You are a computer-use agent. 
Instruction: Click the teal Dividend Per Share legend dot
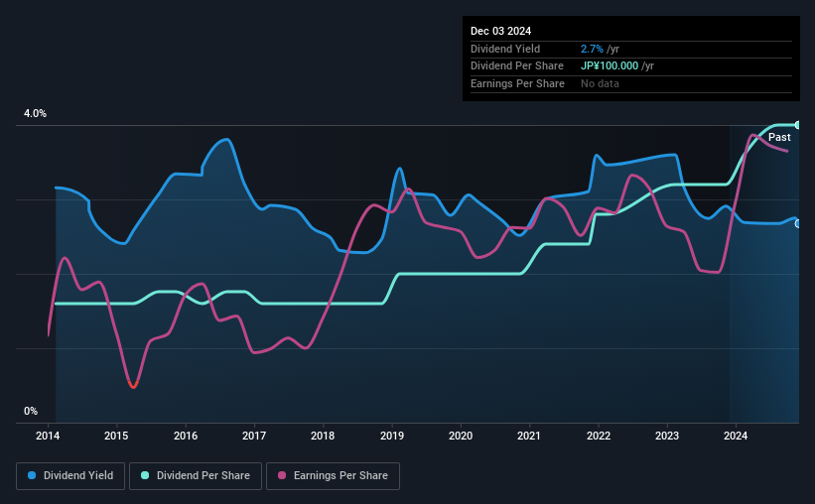145,475
